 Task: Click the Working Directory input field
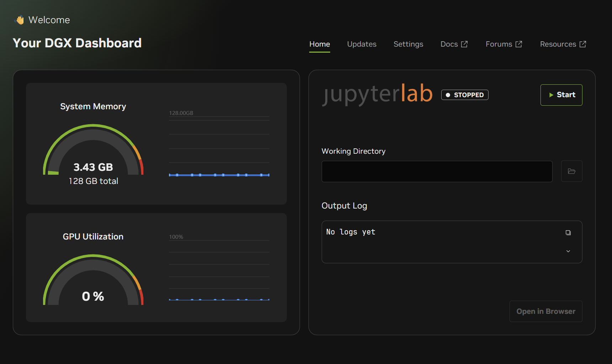(437, 172)
